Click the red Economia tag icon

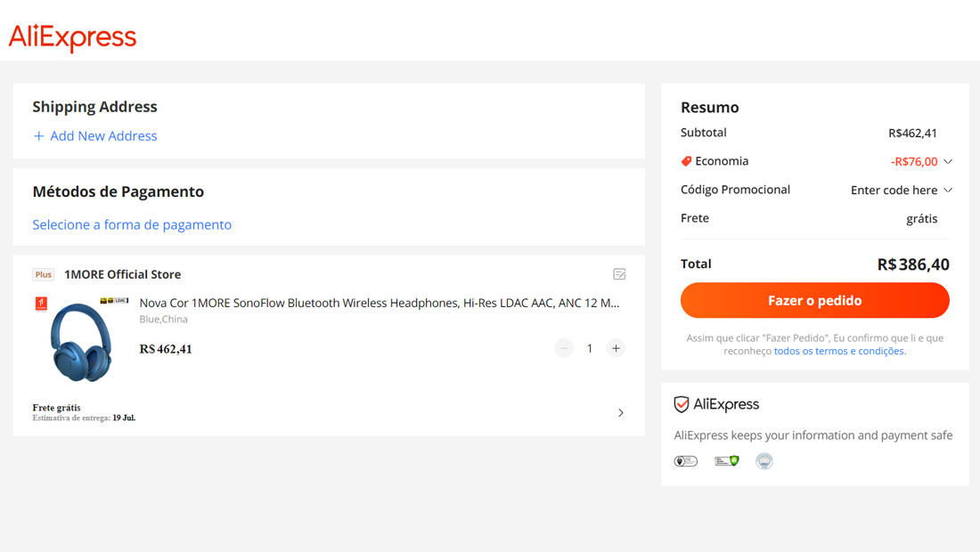tap(686, 161)
